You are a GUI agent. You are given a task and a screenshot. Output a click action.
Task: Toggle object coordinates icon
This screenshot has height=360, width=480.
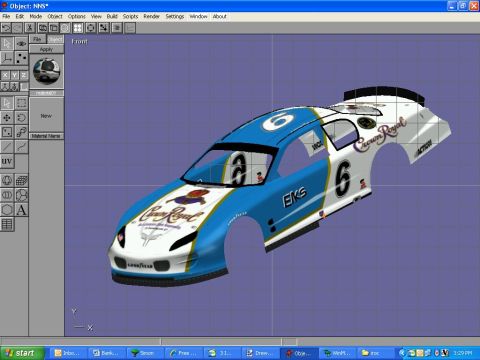[x=14, y=87]
